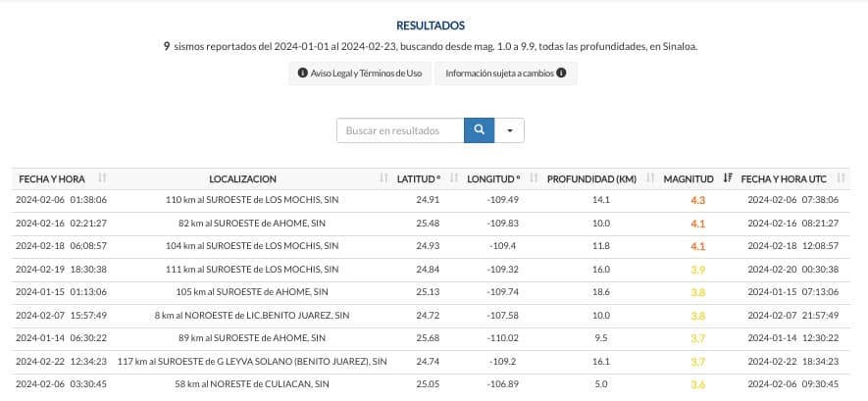This screenshot has height=401, width=868.
Task: Click date '2024-01-15 01:13:06'
Action: 62,291
